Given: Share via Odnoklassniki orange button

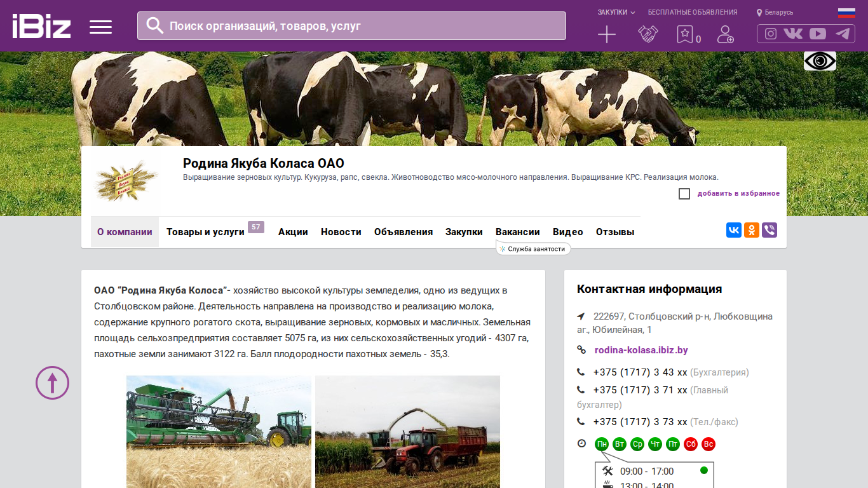Looking at the screenshot, I should [x=752, y=230].
